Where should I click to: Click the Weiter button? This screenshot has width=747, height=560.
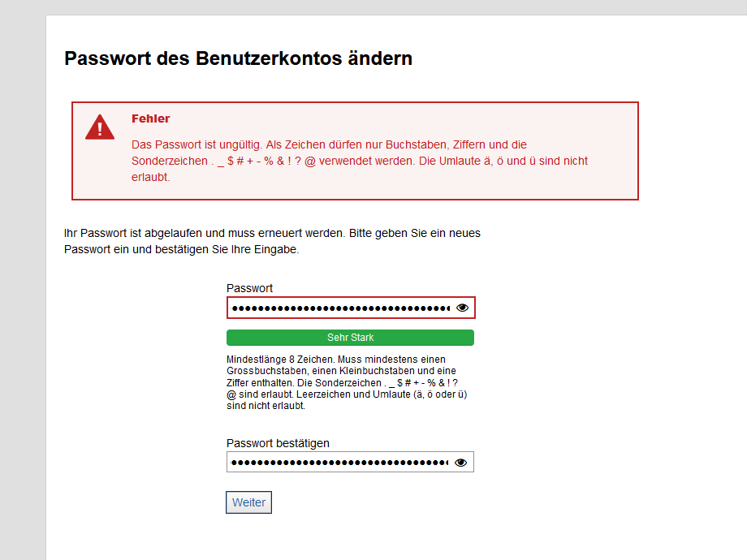pos(248,502)
